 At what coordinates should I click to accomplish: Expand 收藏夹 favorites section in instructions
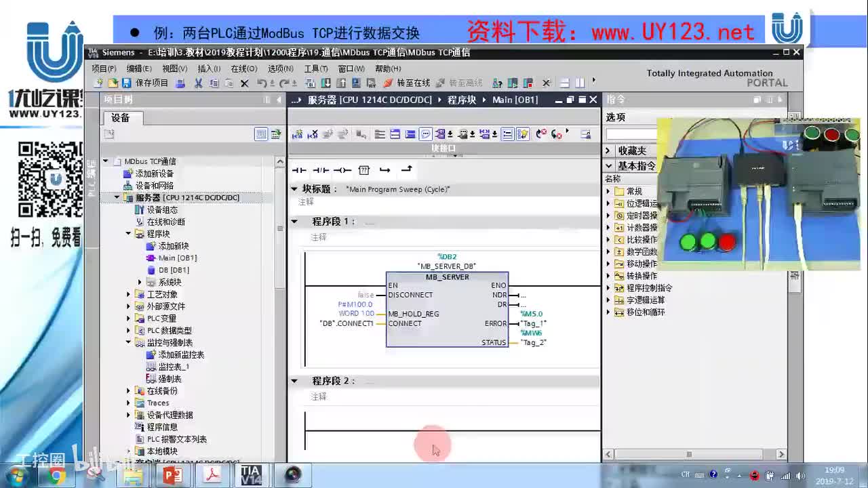(608, 150)
